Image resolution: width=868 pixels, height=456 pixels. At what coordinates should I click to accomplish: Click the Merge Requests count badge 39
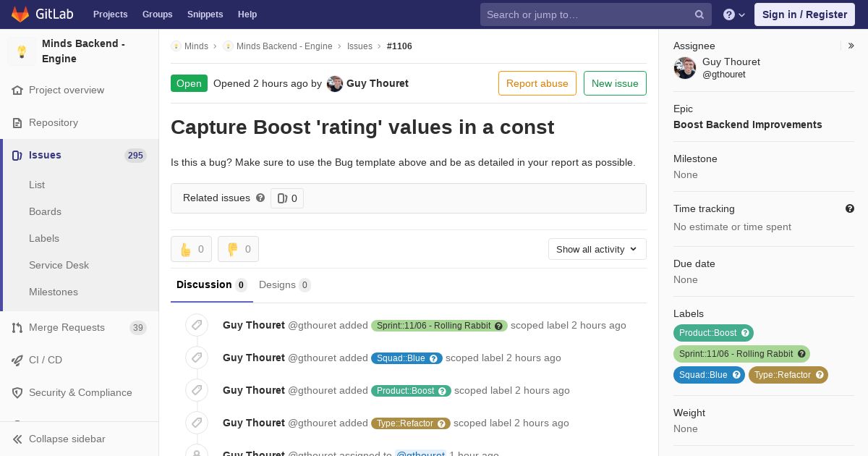[138, 328]
